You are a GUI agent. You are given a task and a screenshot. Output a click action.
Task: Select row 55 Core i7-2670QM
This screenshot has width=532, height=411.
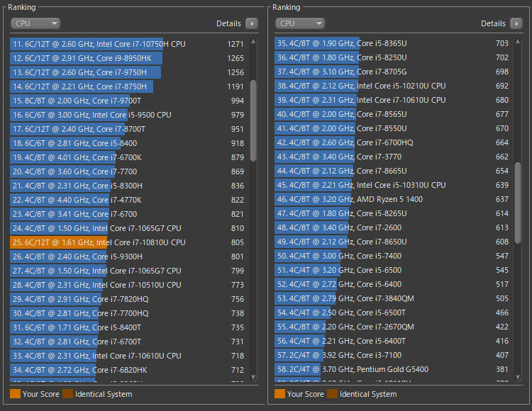point(392,327)
